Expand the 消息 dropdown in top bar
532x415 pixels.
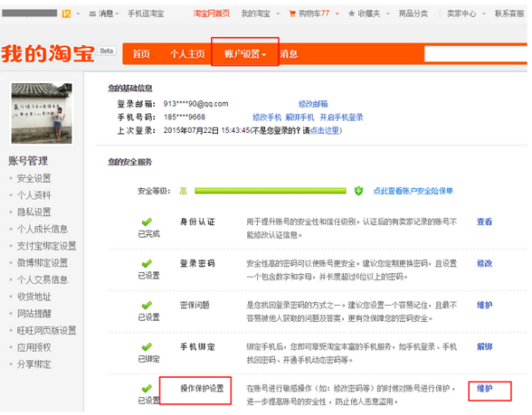[x=117, y=14]
